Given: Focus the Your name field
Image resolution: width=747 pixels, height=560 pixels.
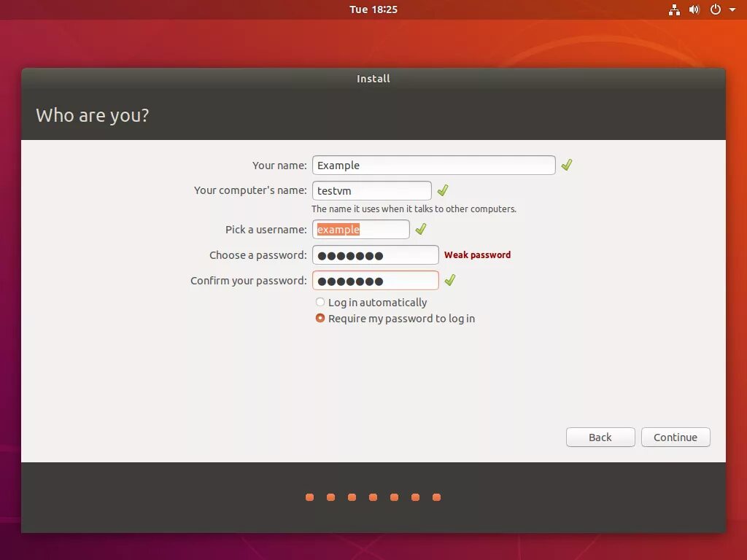Looking at the screenshot, I should tap(433, 166).
